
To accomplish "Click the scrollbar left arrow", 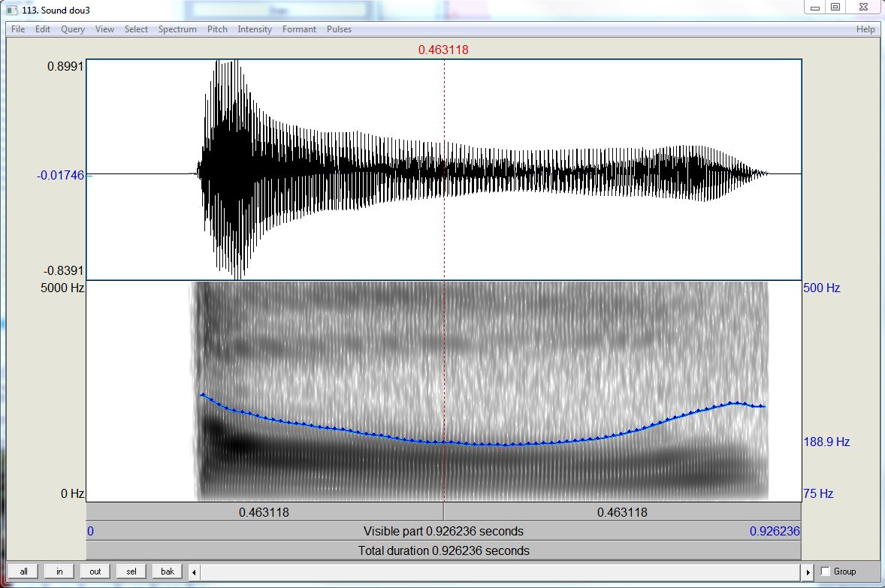I will point(194,572).
